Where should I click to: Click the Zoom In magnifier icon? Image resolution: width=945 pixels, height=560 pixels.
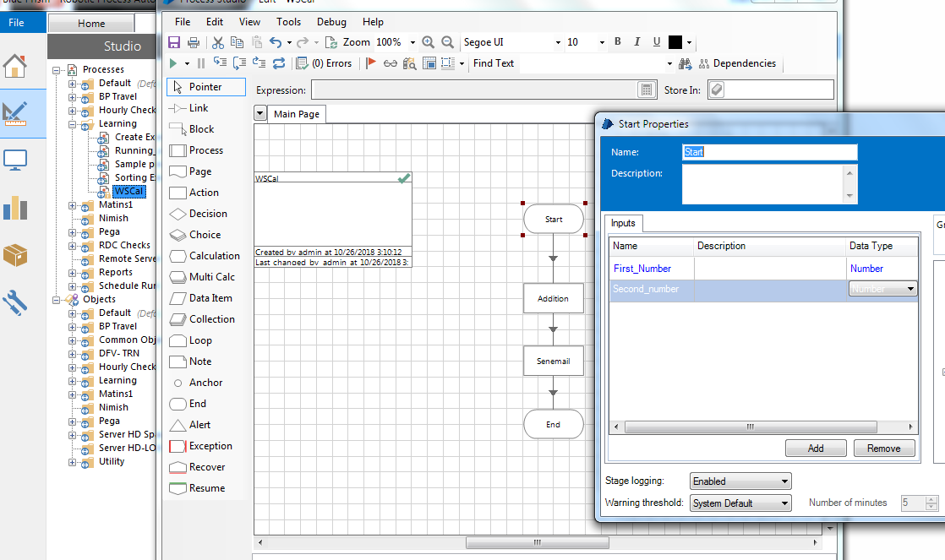point(428,42)
